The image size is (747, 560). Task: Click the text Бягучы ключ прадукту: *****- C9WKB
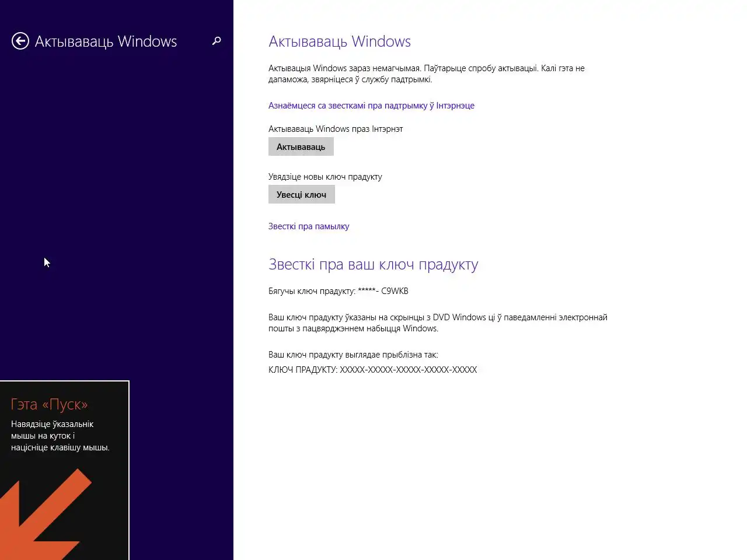coord(338,291)
